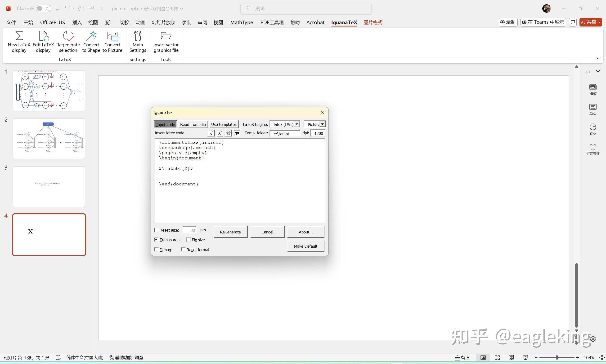Open the LaTeX Engine dropdown
Viewport: 606px width, 364px height.
tap(297, 124)
